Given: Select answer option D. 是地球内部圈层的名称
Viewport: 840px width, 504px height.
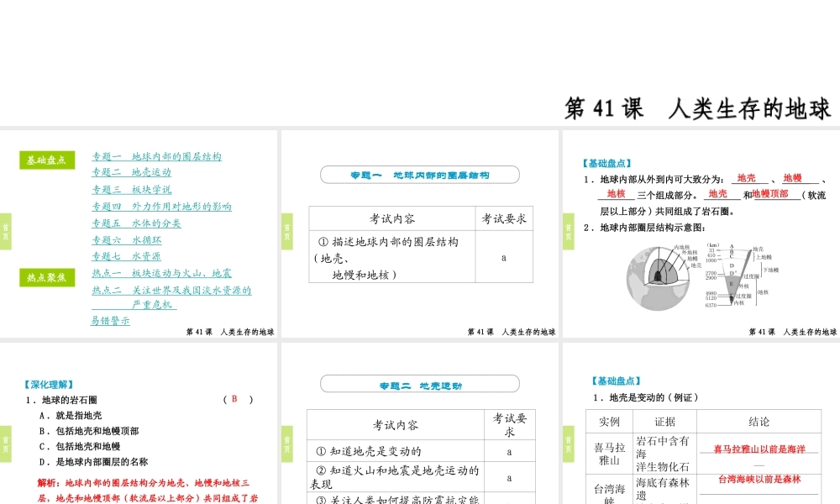Looking at the screenshot, I should pos(93,462).
